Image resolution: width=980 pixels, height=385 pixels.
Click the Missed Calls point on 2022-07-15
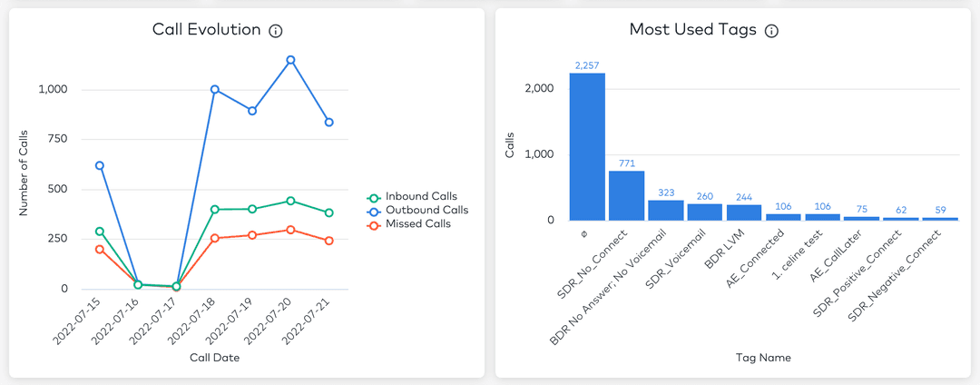click(100, 249)
